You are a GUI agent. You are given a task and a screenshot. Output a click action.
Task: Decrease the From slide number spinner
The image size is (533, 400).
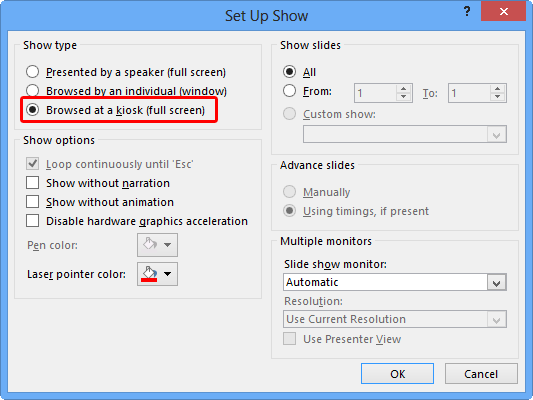click(x=403, y=97)
